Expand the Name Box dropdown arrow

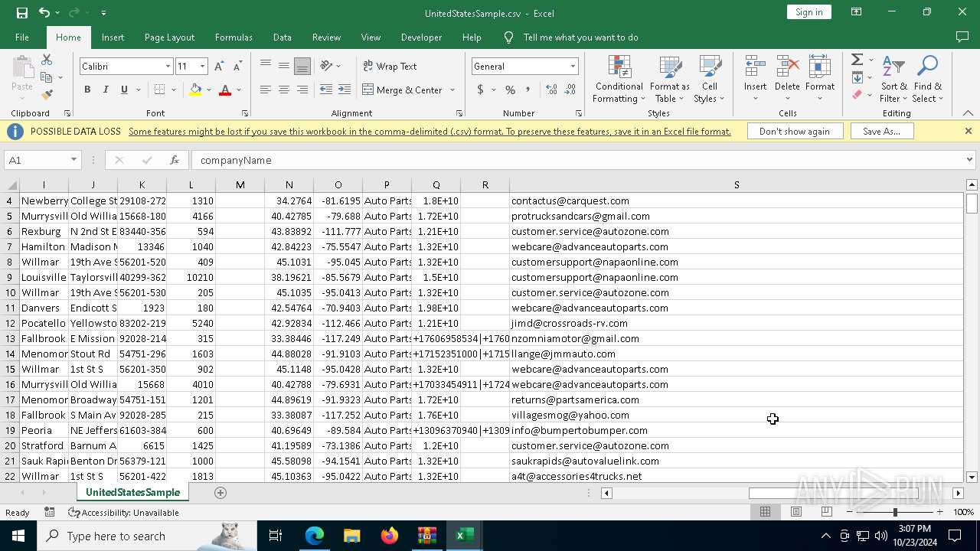73,160
